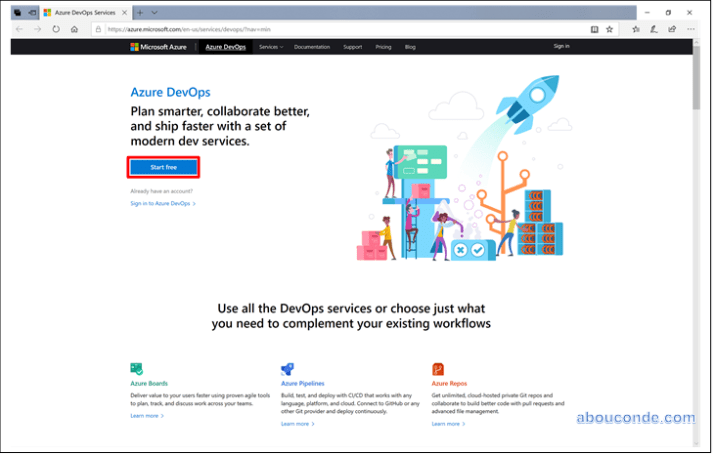Click the Azure Boards icon
The height and width of the screenshot is (454, 714).
click(137, 369)
